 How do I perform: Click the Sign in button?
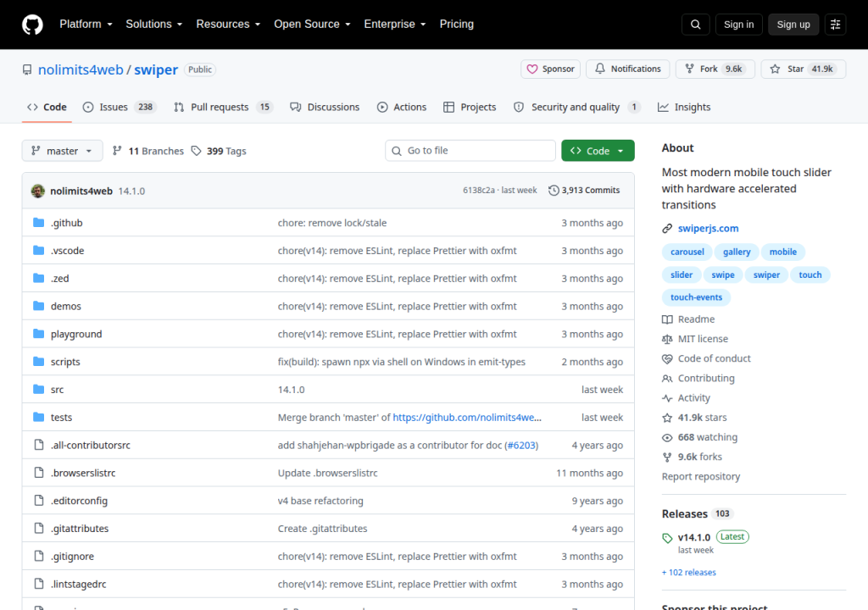click(x=738, y=25)
